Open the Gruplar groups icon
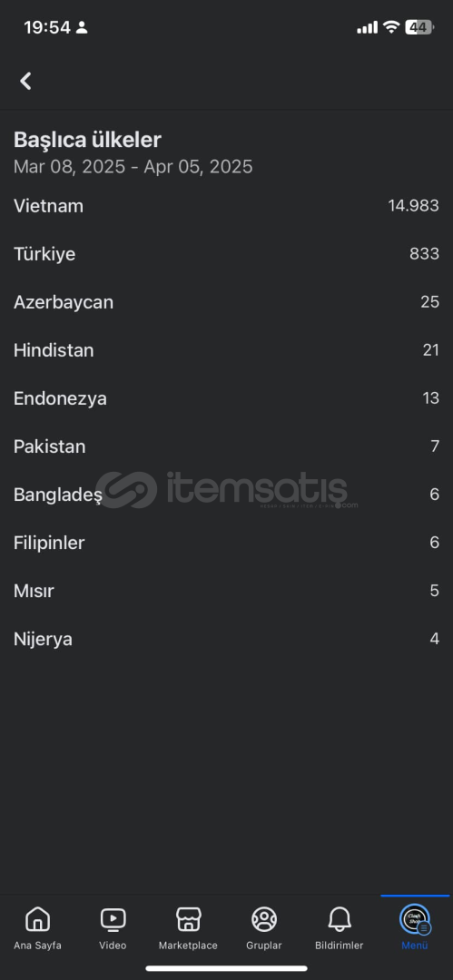Screen dimensions: 453x980 [264, 919]
